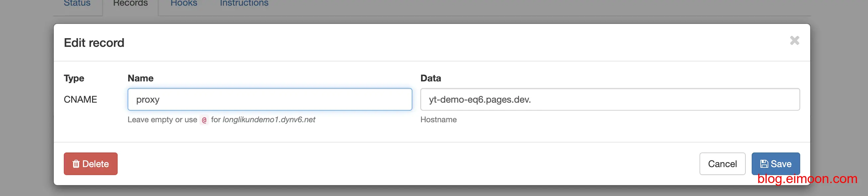Click the floppy disk icon on Save
868x196 pixels.
(x=764, y=164)
